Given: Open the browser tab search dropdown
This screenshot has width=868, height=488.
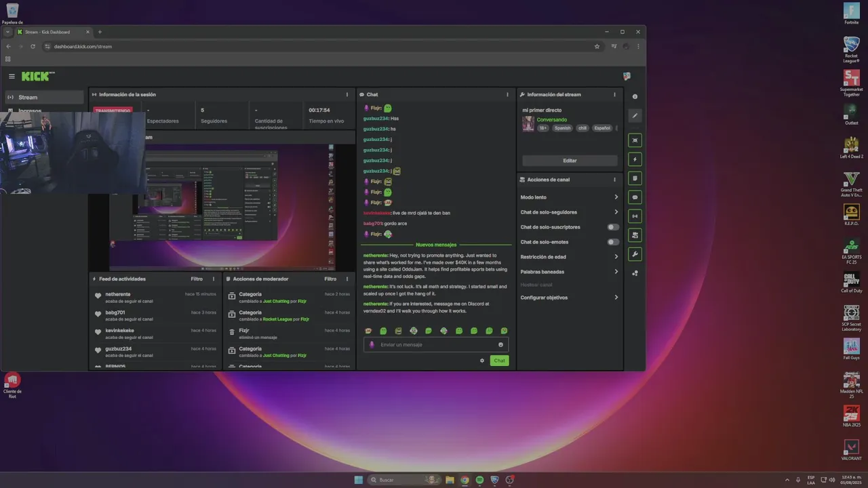Looking at the screenshot, I should 7,32.
